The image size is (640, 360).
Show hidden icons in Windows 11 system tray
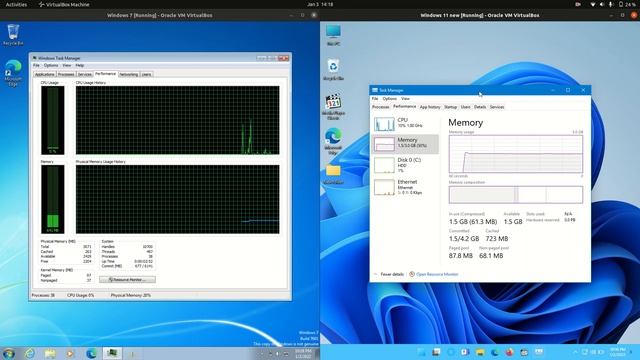576,352
